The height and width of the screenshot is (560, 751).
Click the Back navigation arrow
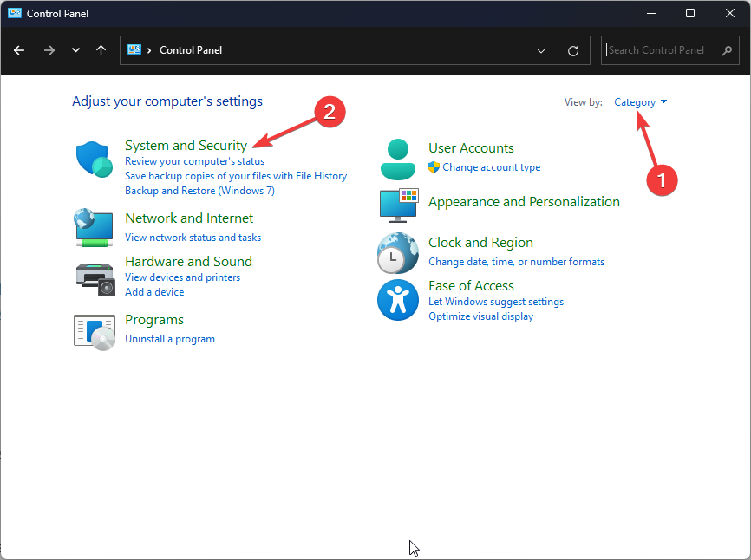click(19, 50)
